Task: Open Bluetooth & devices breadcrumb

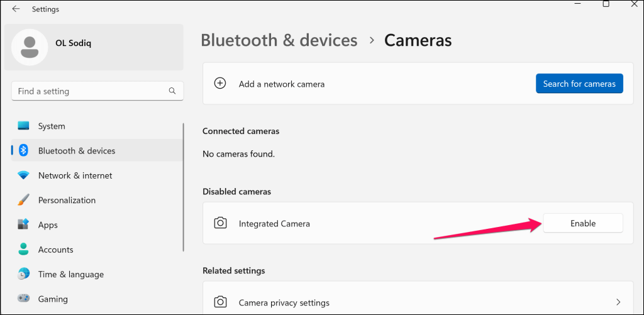Action: click(x=279, y=41)
